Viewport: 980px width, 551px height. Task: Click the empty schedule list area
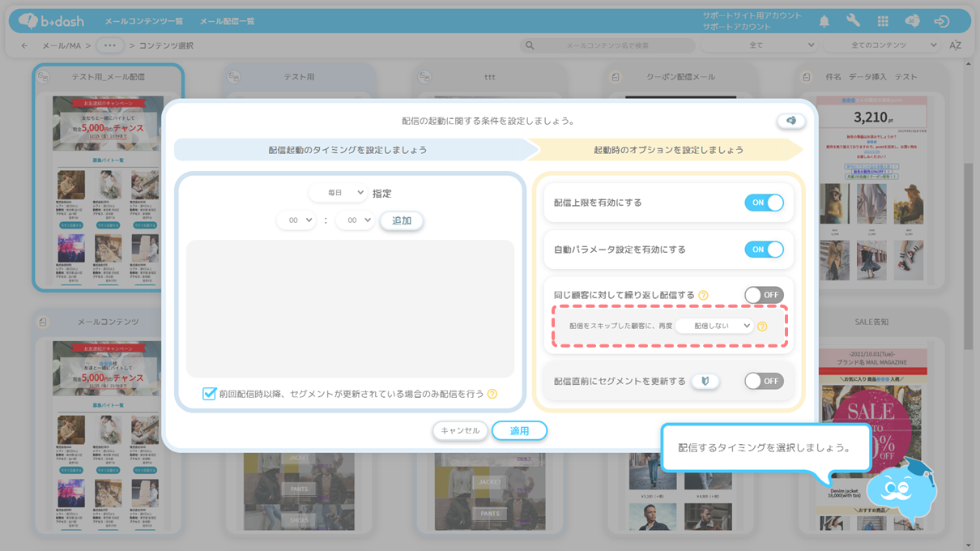350,309
